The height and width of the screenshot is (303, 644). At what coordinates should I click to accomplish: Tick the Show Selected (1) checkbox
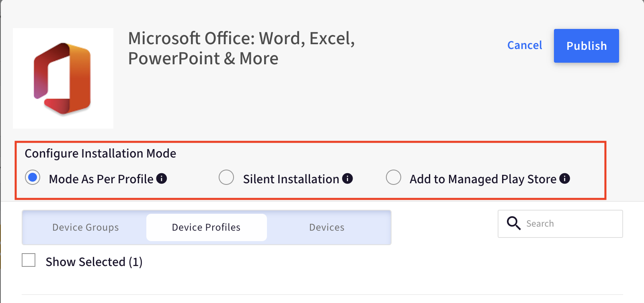point(29,260)
